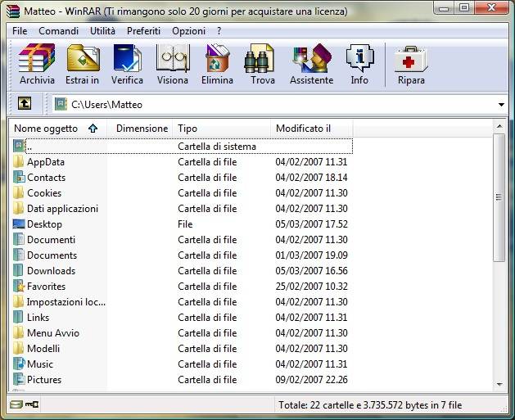Open the Utilità menu

(102, 31)
